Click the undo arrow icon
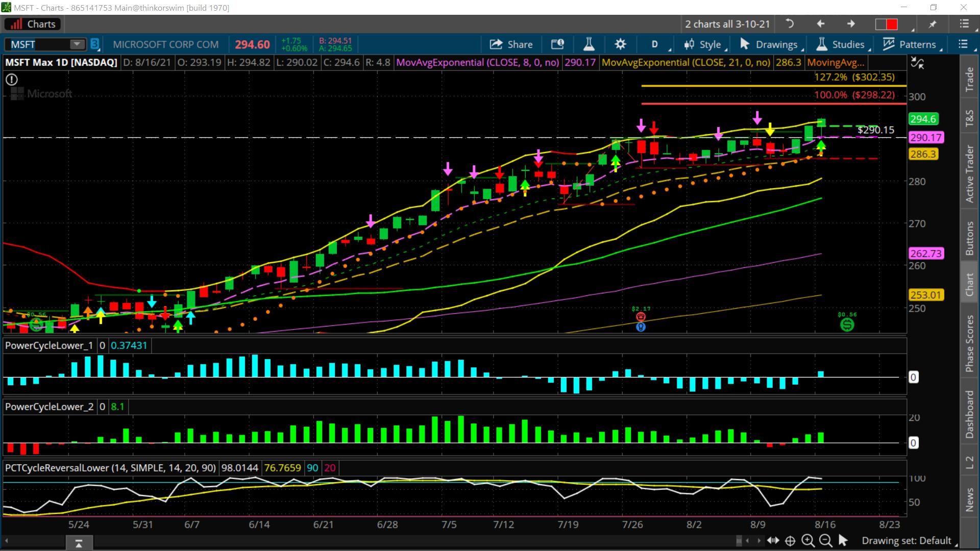Screen dimensions: 980x551 point(790,23)
